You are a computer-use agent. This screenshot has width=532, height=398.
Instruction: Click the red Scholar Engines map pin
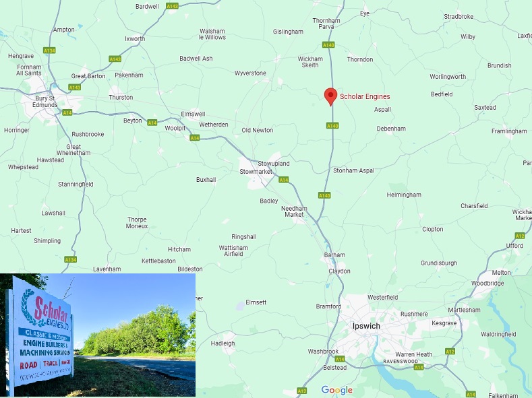tap(331, 96)
